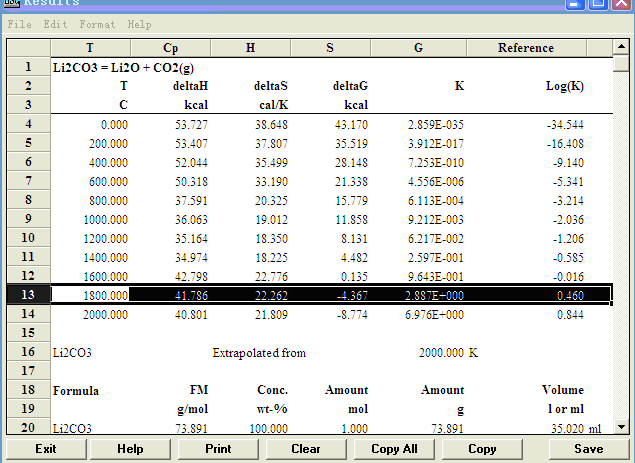Click the scrollbar down arrow

click(621, 426)
